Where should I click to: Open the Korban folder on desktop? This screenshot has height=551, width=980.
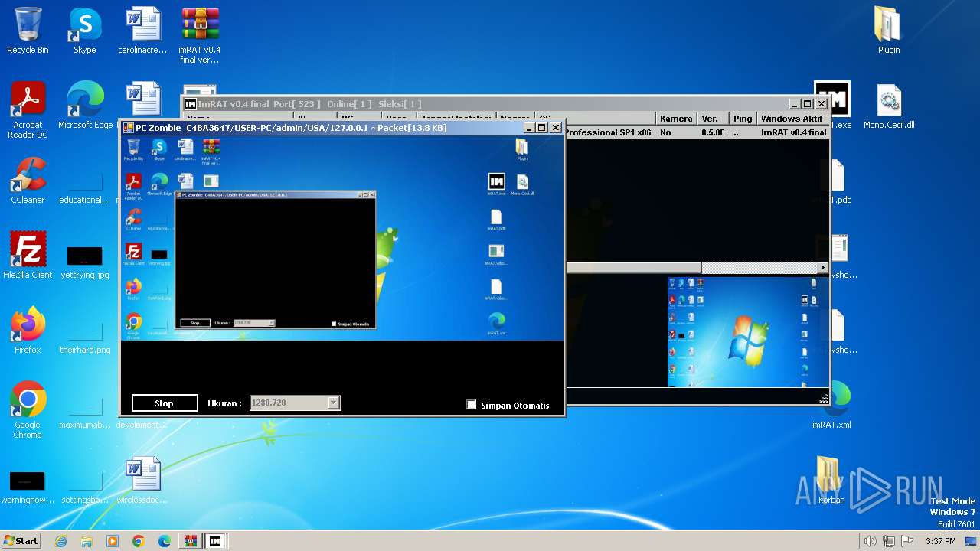click(x=831, y=481)
